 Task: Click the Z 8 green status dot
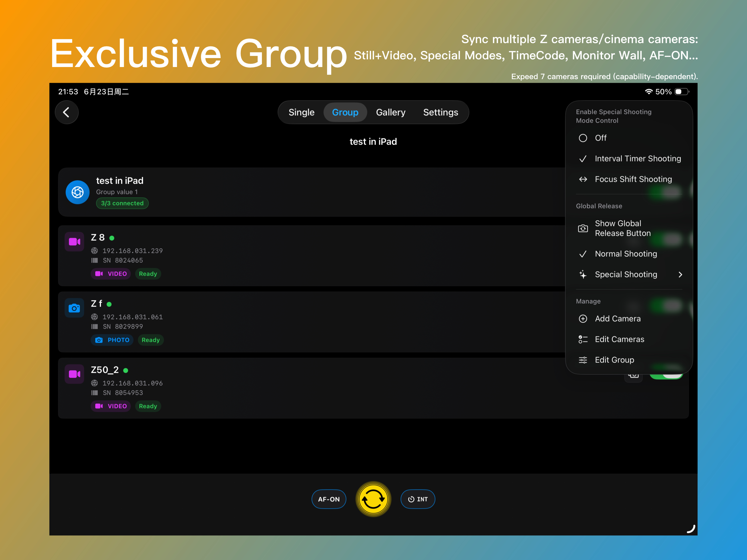pos(112,238)
